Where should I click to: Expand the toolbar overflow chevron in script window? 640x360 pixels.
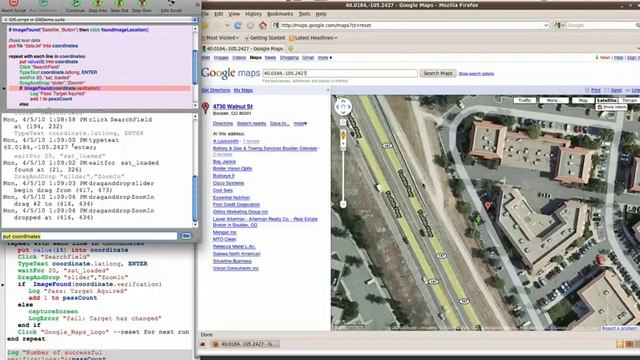pos(197,4)
